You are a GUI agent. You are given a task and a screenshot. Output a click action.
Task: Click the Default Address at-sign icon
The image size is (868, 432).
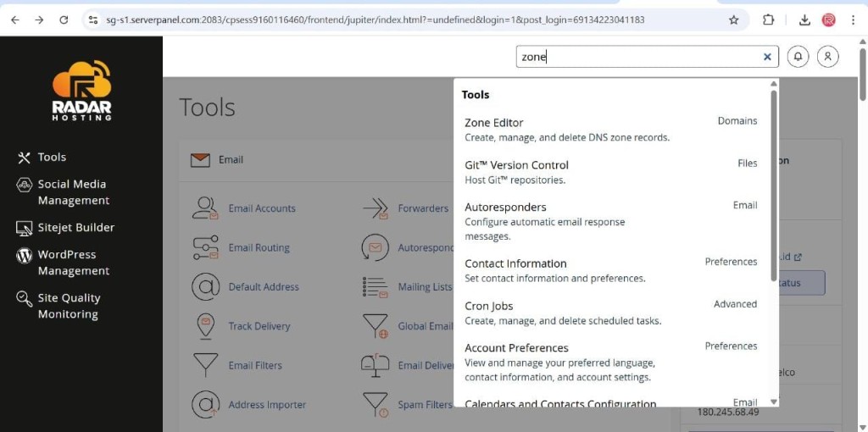coord(205,286)
